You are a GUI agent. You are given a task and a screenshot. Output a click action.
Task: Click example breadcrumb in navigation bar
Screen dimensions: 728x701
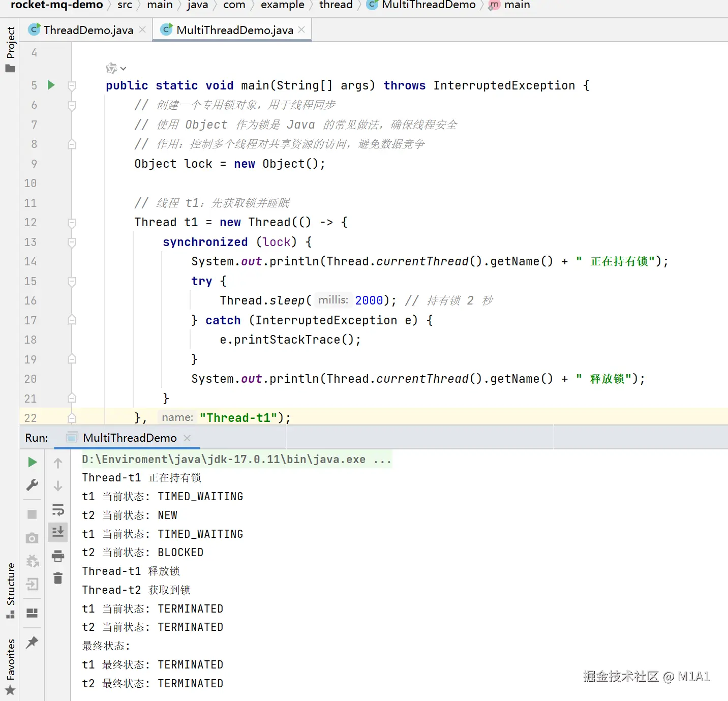pyautogui.click(x=283, y=5)
